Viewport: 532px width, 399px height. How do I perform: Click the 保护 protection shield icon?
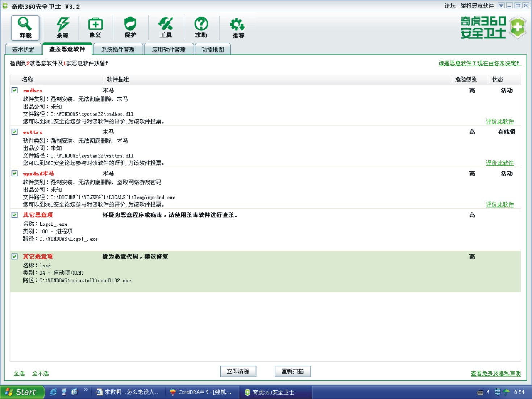coord(130,28)
